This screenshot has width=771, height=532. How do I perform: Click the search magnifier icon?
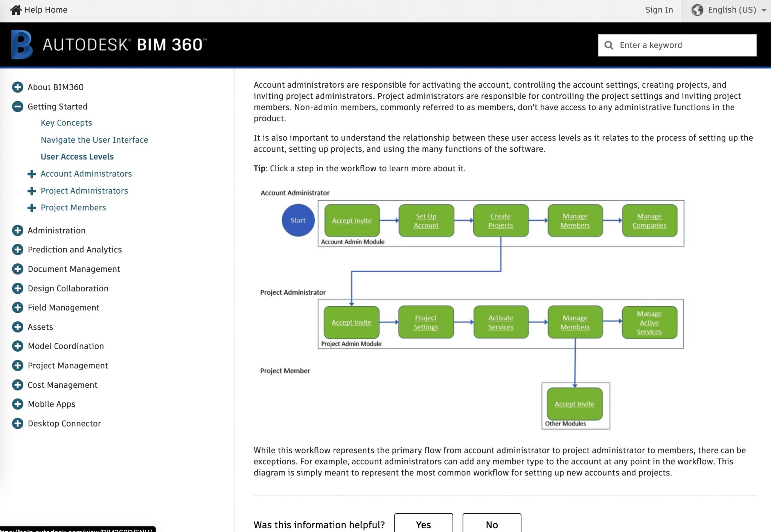pos(608,45)
